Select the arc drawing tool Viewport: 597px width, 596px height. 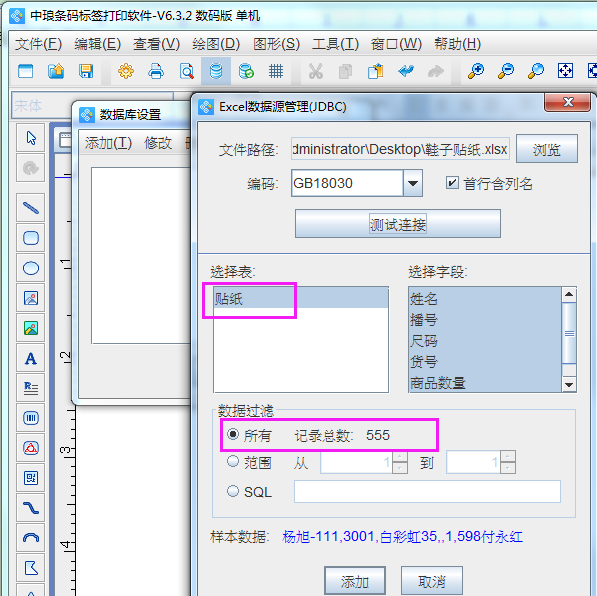(31, 538)
